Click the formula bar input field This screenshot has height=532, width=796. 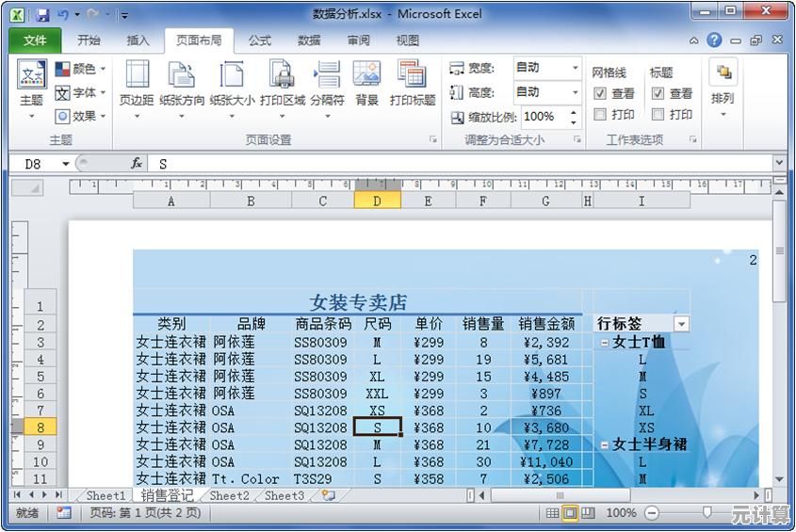tap(462, 164)
